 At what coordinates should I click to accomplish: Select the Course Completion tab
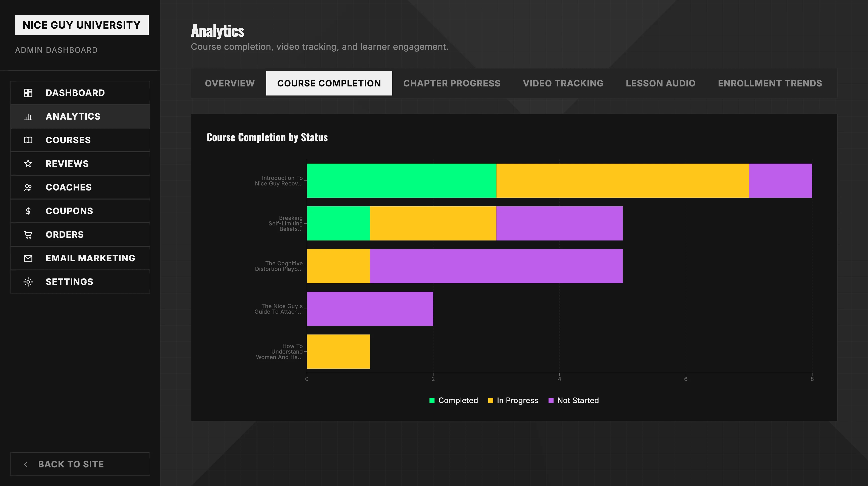(329, 83)
